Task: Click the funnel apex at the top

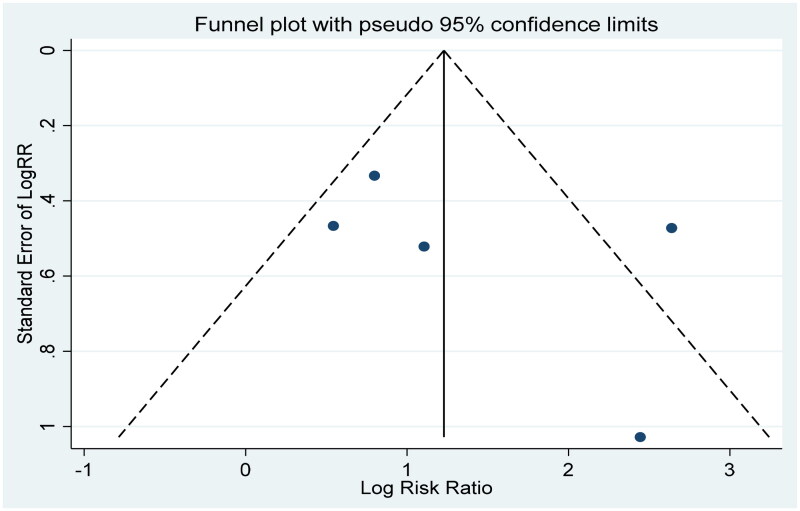Action: (x=444, y=51)
